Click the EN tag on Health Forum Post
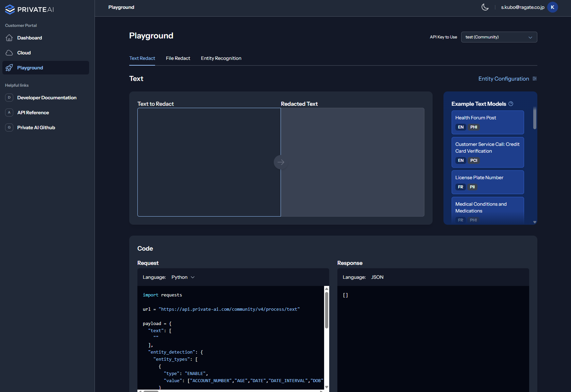Screen dimensions: 571x392 pyautogui.click(x=460, y=127)
